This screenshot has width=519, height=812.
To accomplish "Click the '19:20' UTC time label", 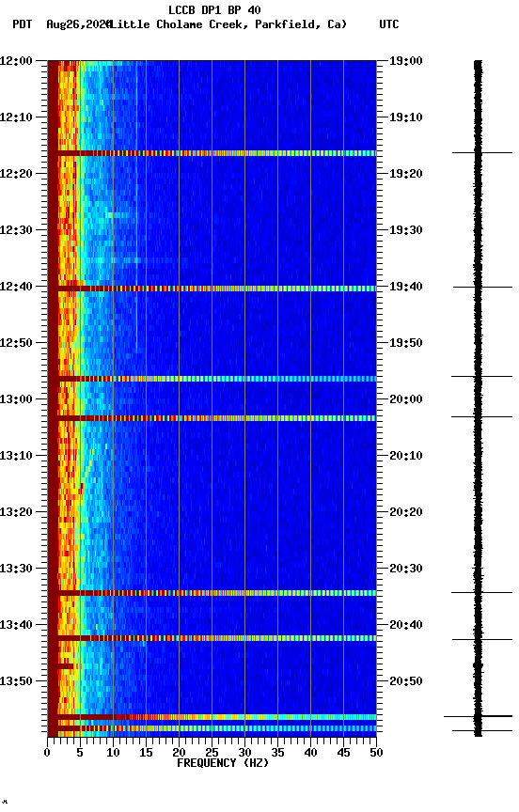I will point(406,174).
